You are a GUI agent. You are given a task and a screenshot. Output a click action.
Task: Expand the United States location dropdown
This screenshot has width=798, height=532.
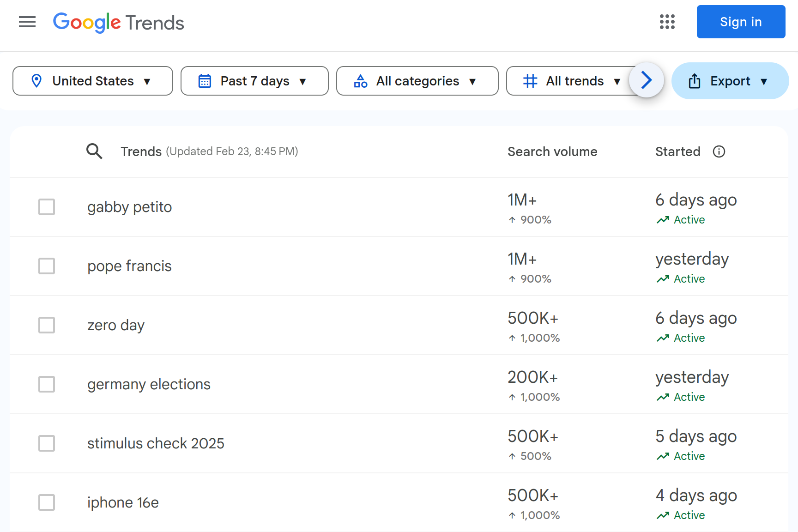(93, 81)
